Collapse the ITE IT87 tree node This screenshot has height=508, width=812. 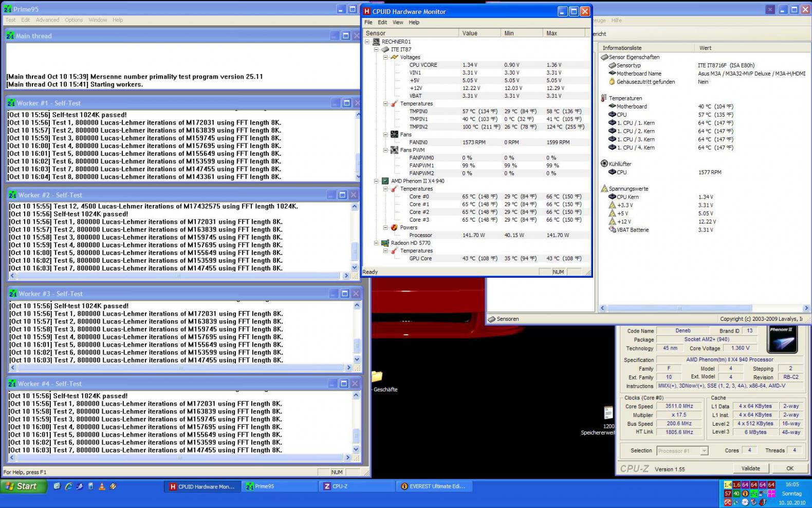coord(376,49)
